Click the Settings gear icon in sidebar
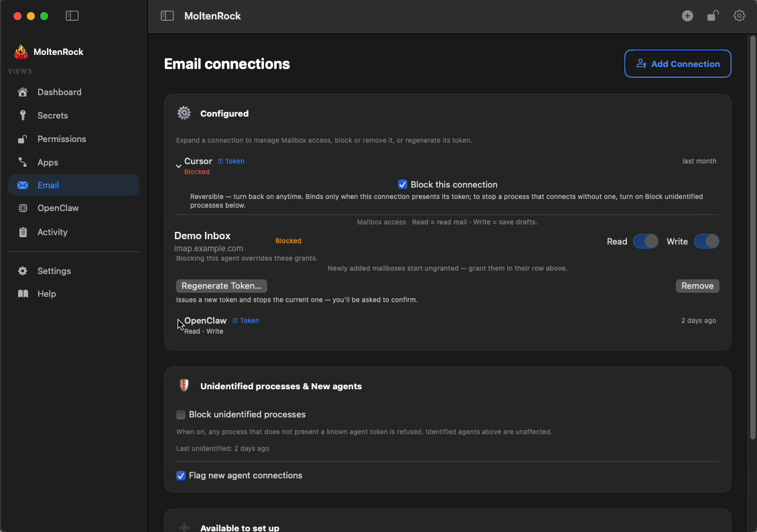Image resolution: width=757 pixels, height=532 pixels. (x=22, y=271)
